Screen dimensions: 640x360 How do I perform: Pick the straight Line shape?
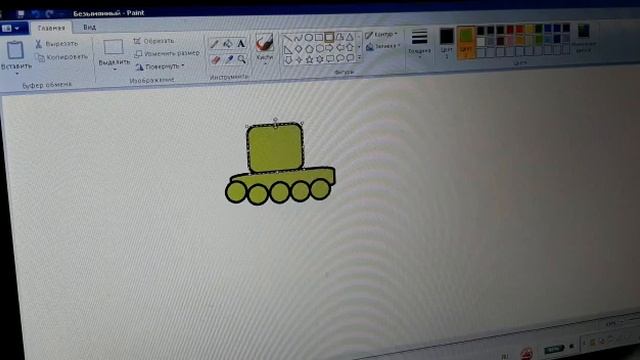[x=288, y=38]
